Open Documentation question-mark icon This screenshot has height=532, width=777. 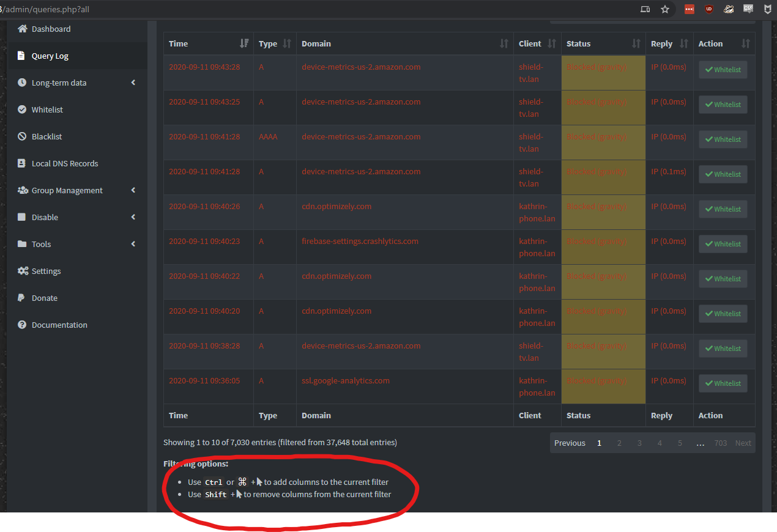click(x=22, y=325)
